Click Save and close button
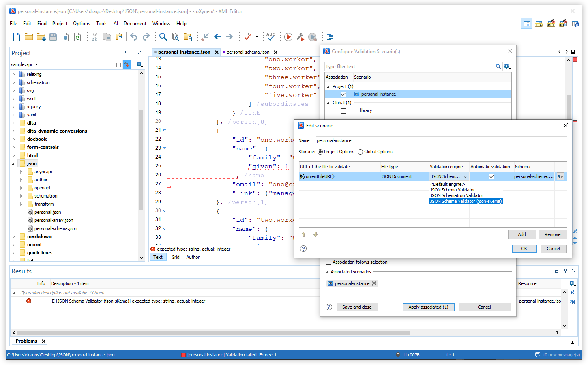The image size is (588, 365). point(357,307)
